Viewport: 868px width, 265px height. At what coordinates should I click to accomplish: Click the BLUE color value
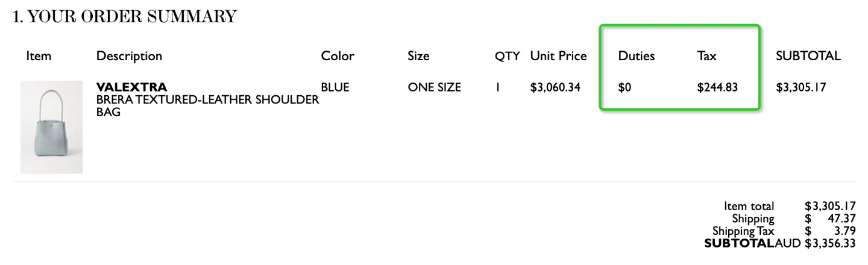pos(335,87)
